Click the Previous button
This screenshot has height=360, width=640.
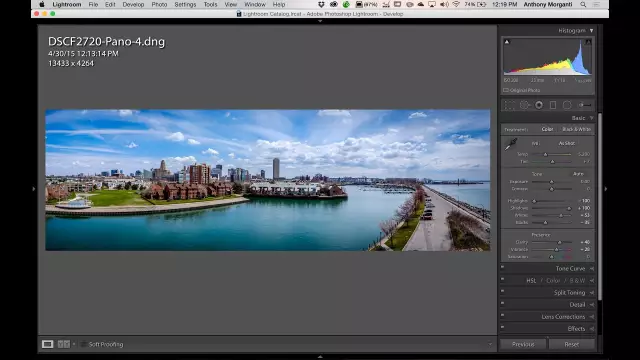pos(523,344)
